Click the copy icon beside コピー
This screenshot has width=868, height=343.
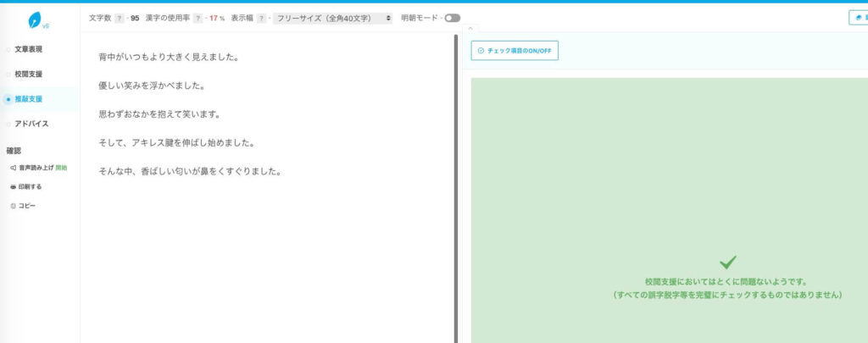pos(13,206)
